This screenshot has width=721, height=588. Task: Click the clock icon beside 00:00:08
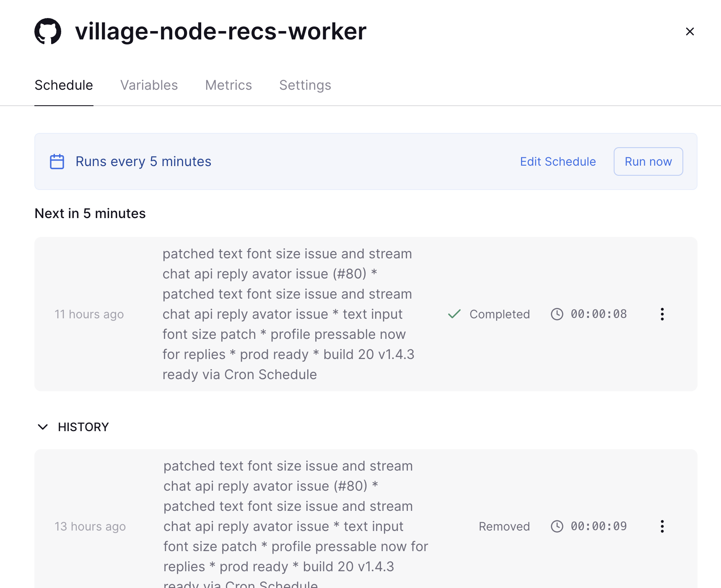tap(557, 314)
